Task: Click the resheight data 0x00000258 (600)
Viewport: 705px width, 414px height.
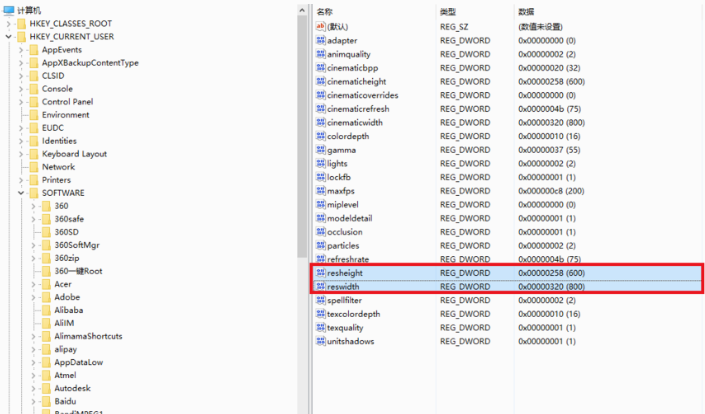Action: 551,273
